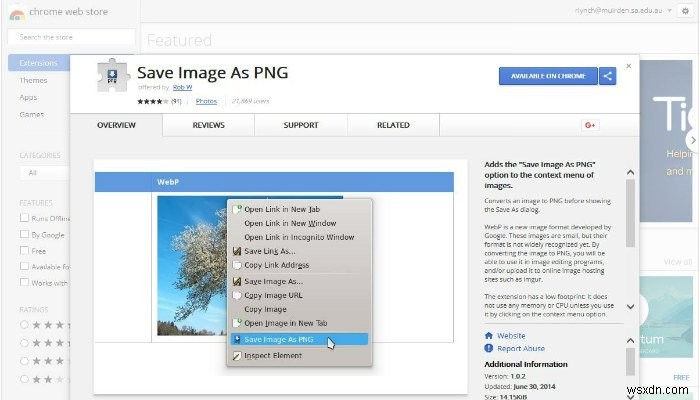
Task: Click the 21,869 users text
Action: tap(250, 101)
